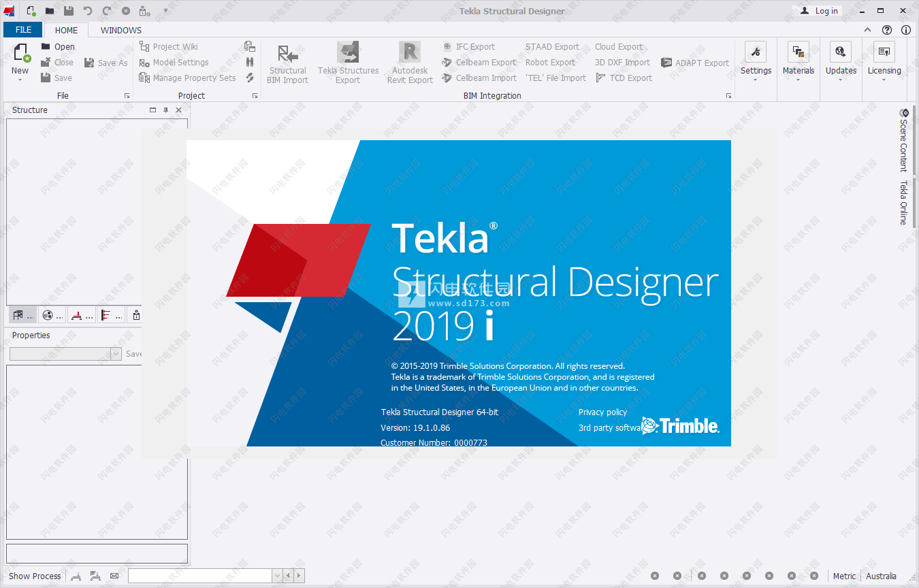Open the Materials dropdown
Screen dimensions: 919x588
[799, 61]
